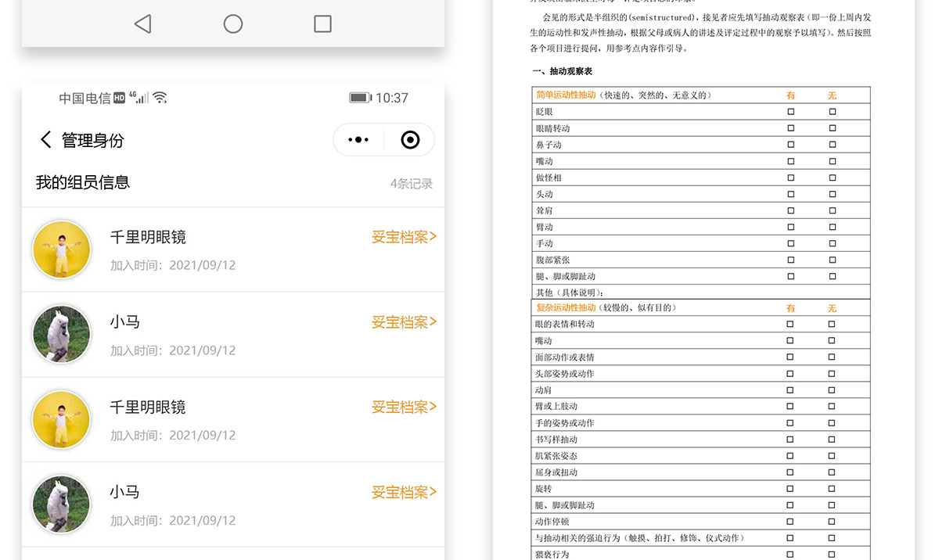Tick the 有 checkbox for 书写样抽动
The width and height of the screenshot is (939, 560).
pyautogui.click(x=790, y=440)
